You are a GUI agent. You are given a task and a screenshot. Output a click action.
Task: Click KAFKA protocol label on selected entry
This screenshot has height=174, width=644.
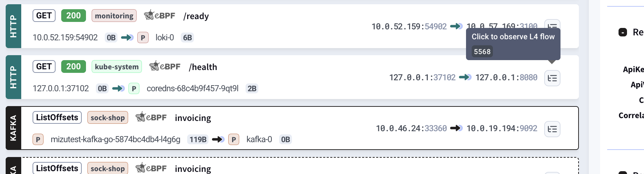(x=13, y=128)
